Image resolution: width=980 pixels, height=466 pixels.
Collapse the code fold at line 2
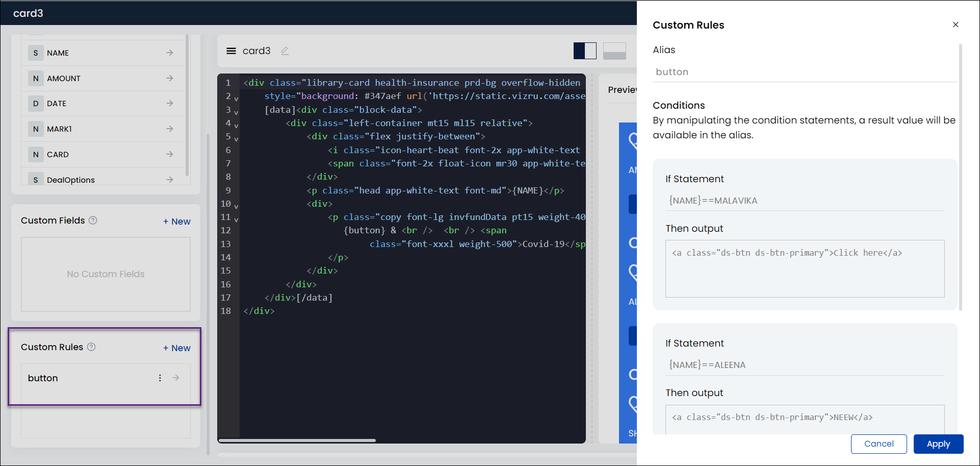pyautogui.click(x=236, y=99)
